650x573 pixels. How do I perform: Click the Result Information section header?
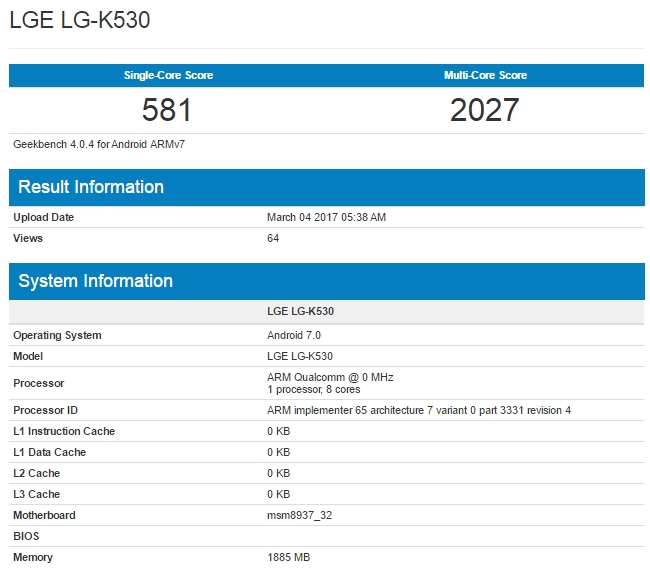pyautogui.click(x=91, y=187)
